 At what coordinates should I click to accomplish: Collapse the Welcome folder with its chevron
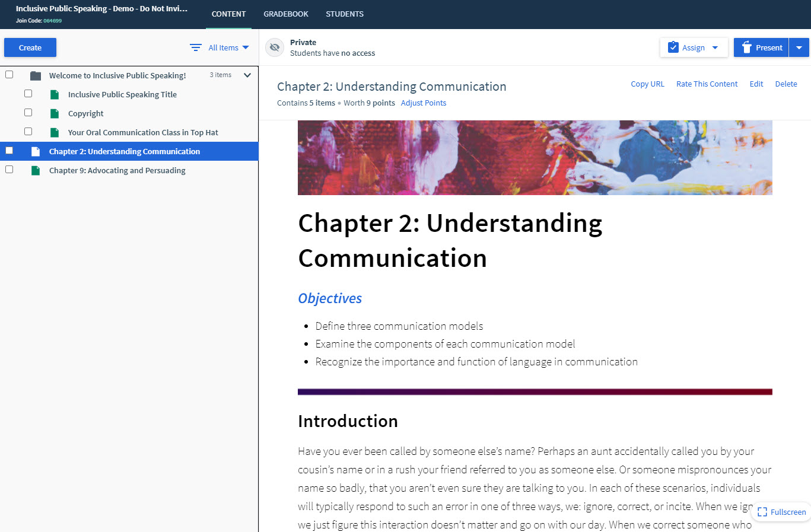[247, 75]
